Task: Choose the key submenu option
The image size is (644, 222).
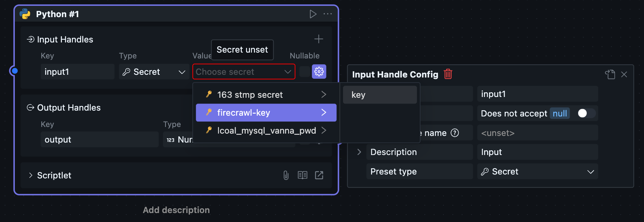Action: click(x=380, y=95)
